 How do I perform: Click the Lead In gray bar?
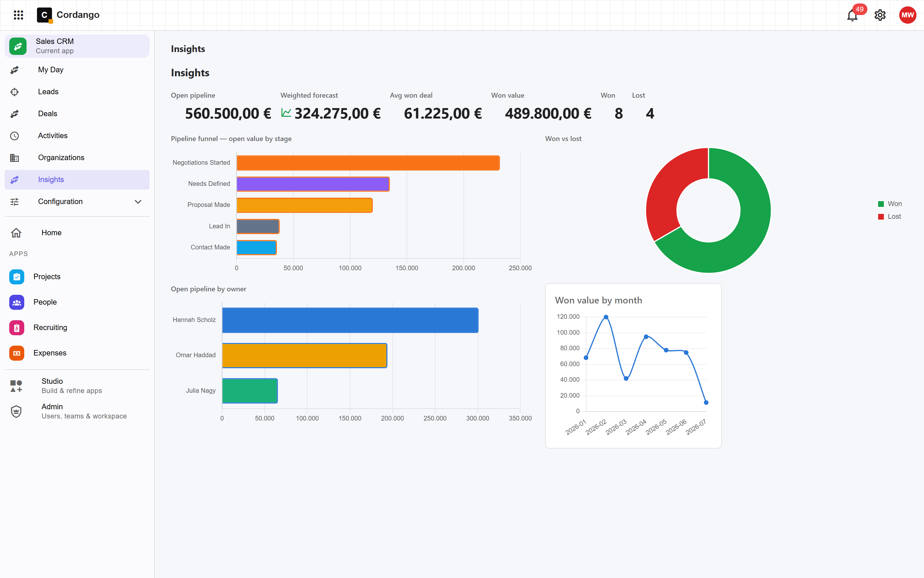[x=258, y=226]
